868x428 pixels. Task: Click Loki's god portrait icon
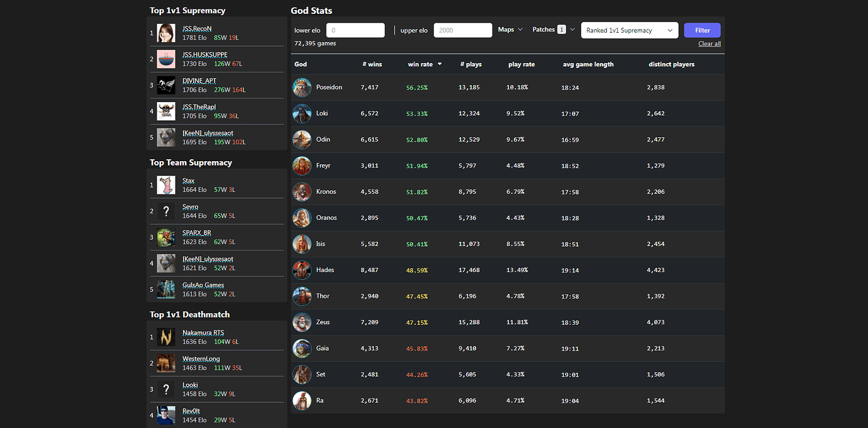tap(302, 113)
